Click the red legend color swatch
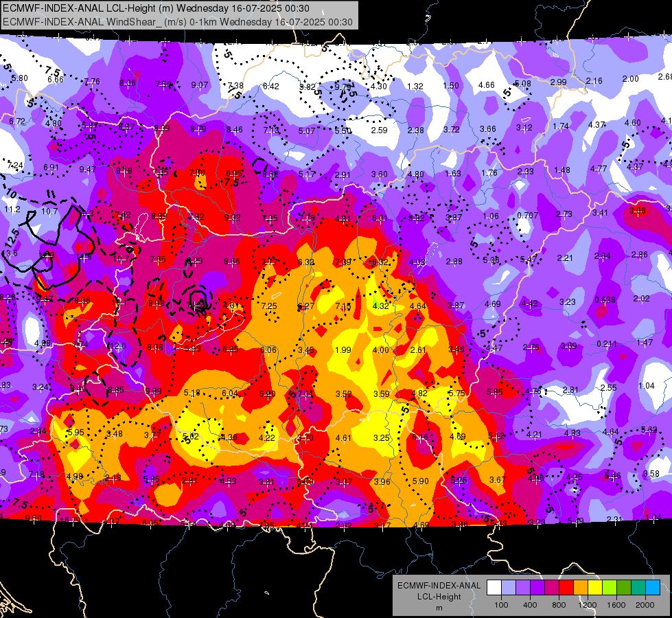 (x=566, y=588)
